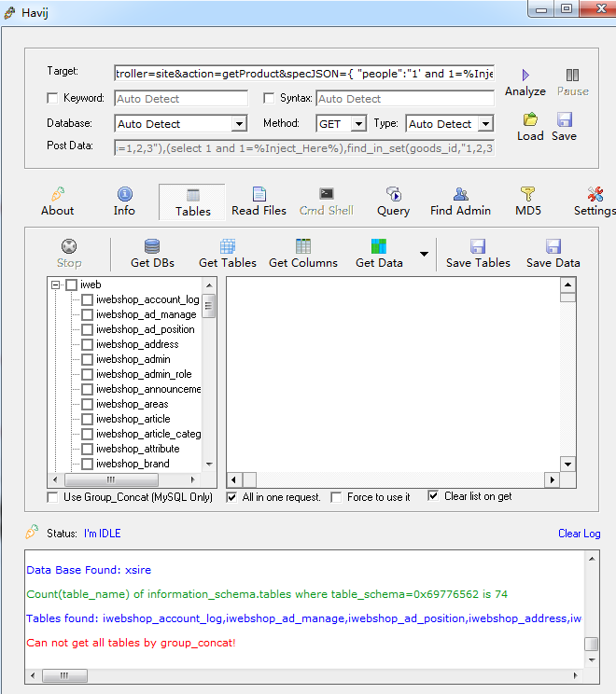The width and height of the screenshot is (616, 694).
Task: Switch to the Tables tab
Action: coord(192,202)
